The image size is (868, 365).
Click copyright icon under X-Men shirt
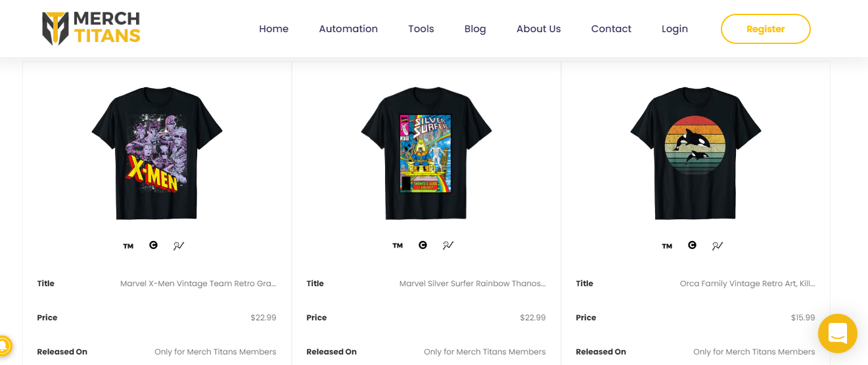pyautogui.click(x=153, y=245)
